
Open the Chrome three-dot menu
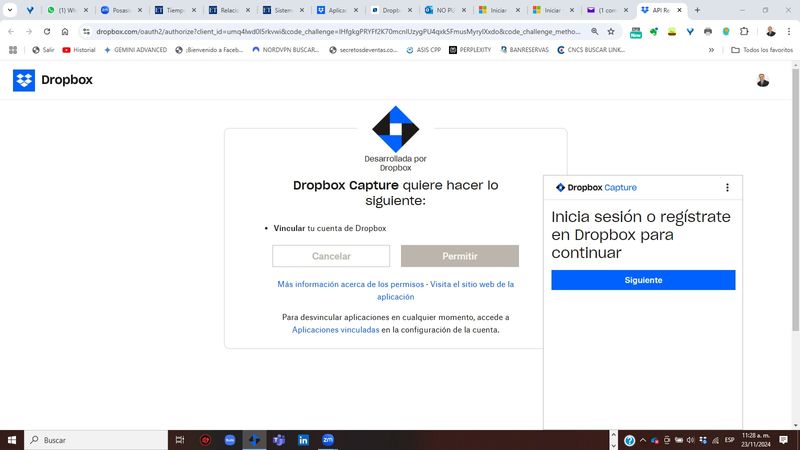tap(789, 32)
